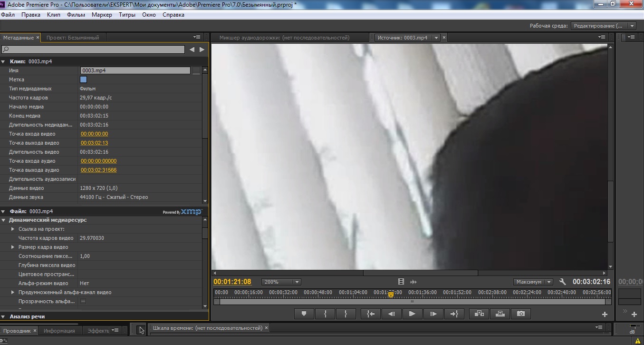Click the plus icon in the right-edge panel
The height and width of the screenshot is (345, 644).
634,314
